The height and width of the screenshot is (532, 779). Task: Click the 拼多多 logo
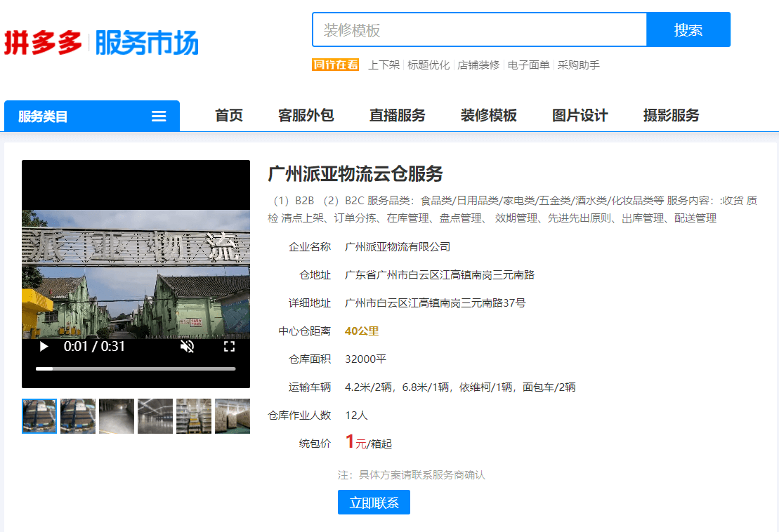[x=43, y=43]
